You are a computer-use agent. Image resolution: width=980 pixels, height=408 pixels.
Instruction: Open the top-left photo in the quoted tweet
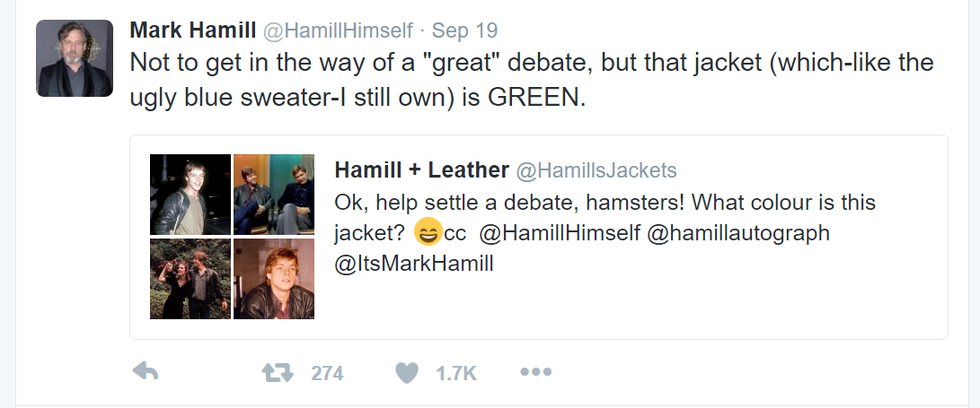pos(190,194)
